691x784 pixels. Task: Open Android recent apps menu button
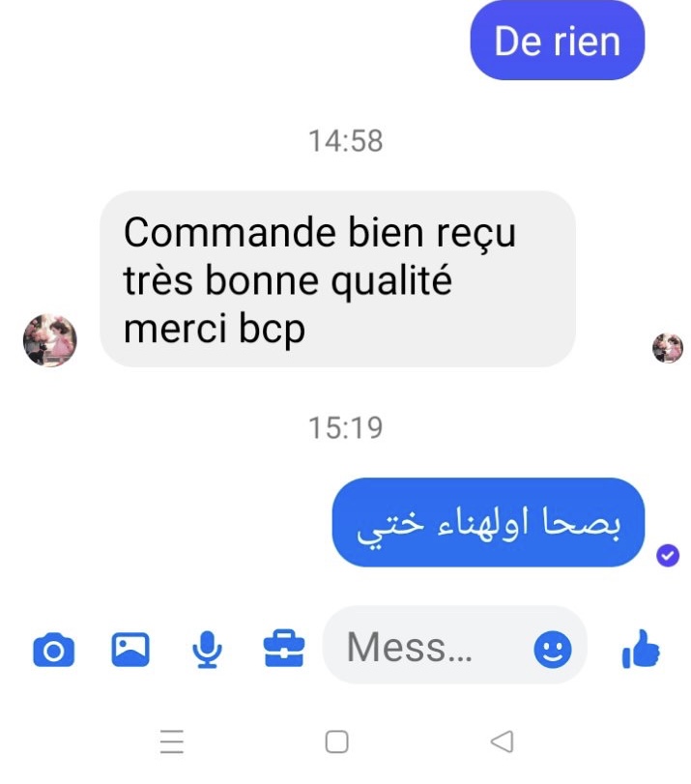(x=172, y=741)
